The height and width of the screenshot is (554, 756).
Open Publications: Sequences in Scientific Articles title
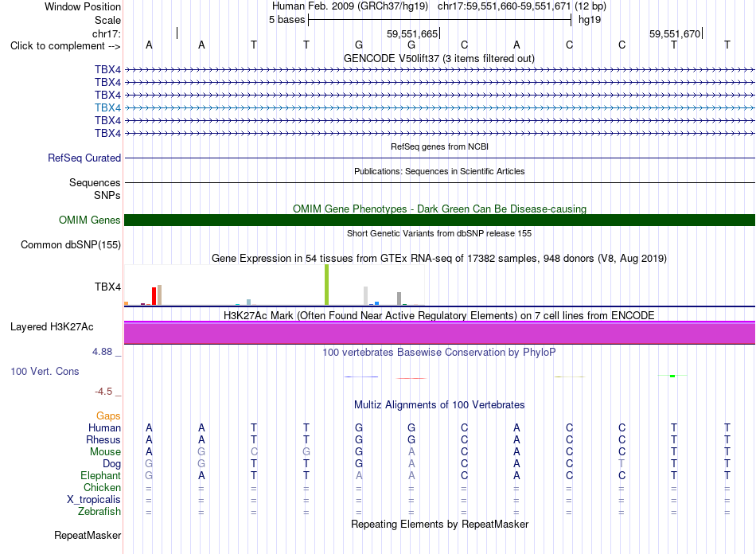pyautogui.click(x=439, y=171)
